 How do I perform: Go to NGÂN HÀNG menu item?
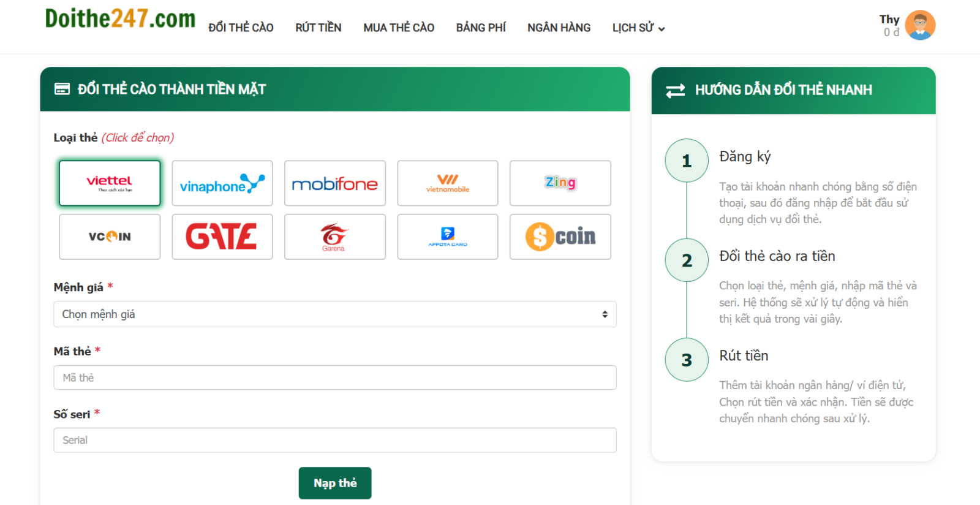tap(559, 28)
